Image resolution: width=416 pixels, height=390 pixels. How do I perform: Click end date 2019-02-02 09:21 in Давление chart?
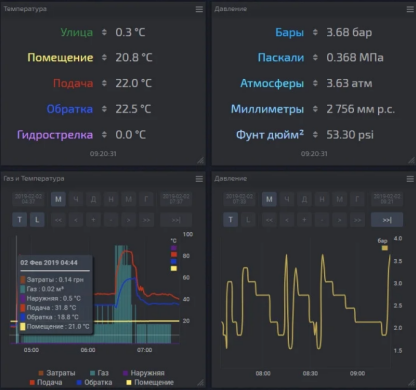tap(387, 199)
